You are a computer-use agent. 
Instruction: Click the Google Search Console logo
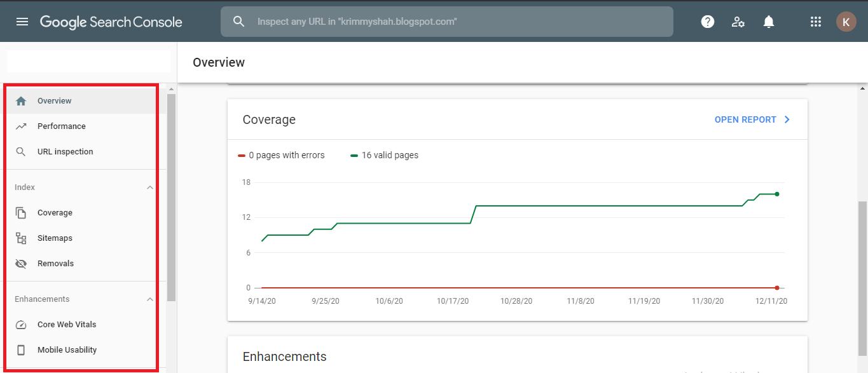[111, 22]
